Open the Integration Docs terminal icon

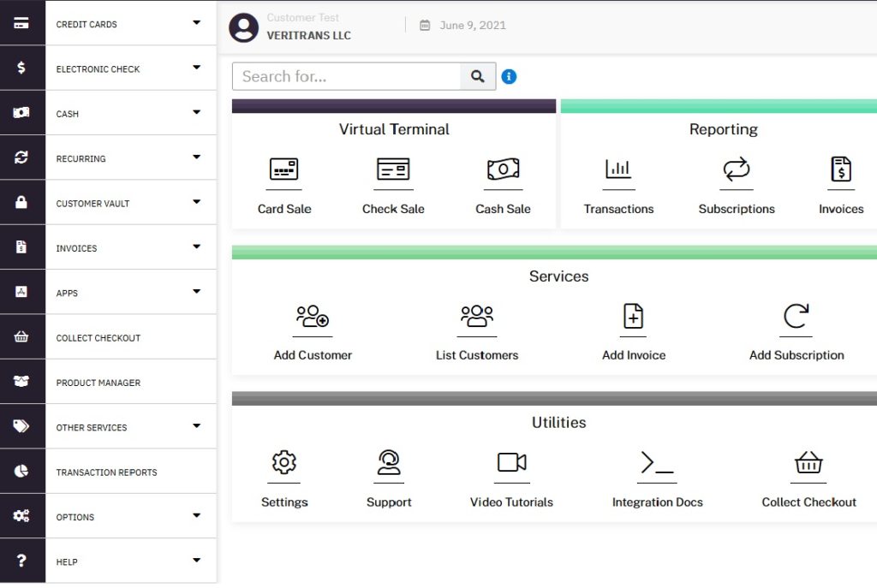(x=657, y=463)
